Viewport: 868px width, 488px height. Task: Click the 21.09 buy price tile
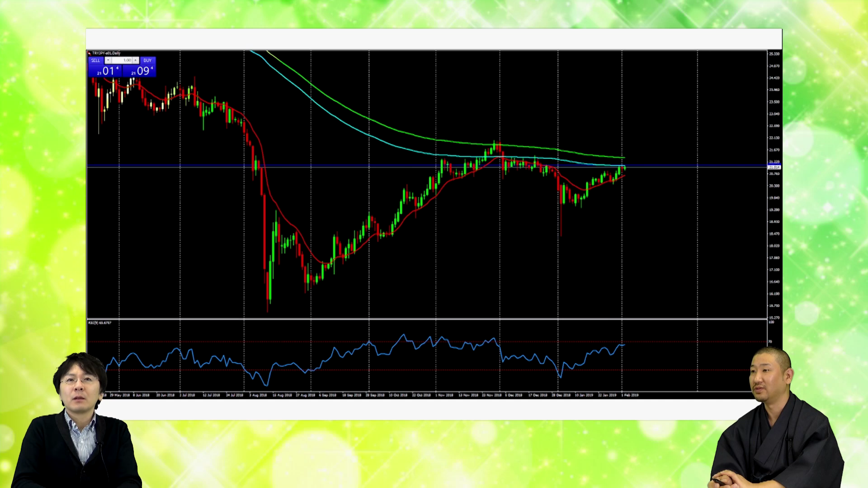click(x=140, y=71)
